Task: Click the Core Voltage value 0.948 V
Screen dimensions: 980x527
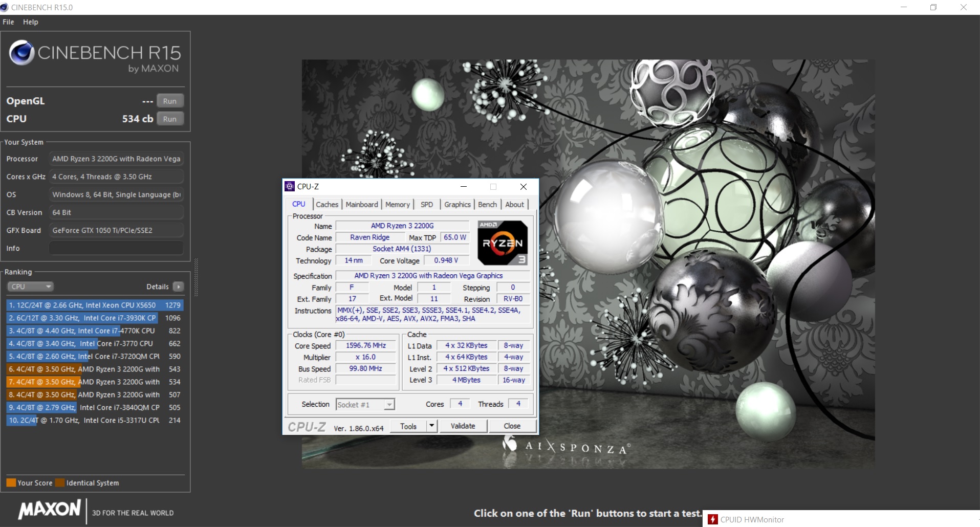Action: pos(446,260)
